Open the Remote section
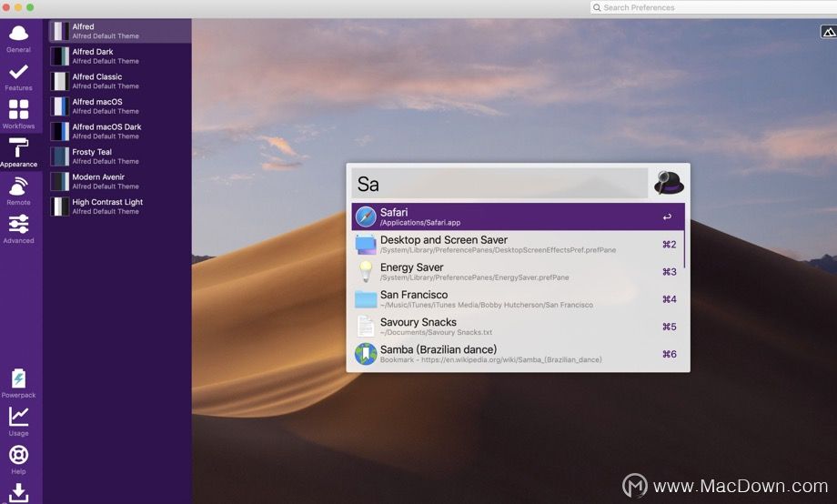Viewport: 837px width, 504px height. click(19, 191)
